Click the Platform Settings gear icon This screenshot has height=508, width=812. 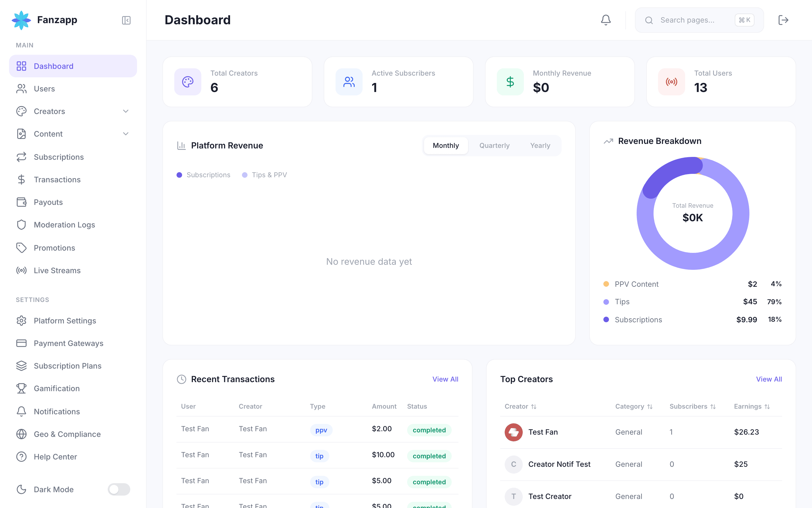pos(21,321)
